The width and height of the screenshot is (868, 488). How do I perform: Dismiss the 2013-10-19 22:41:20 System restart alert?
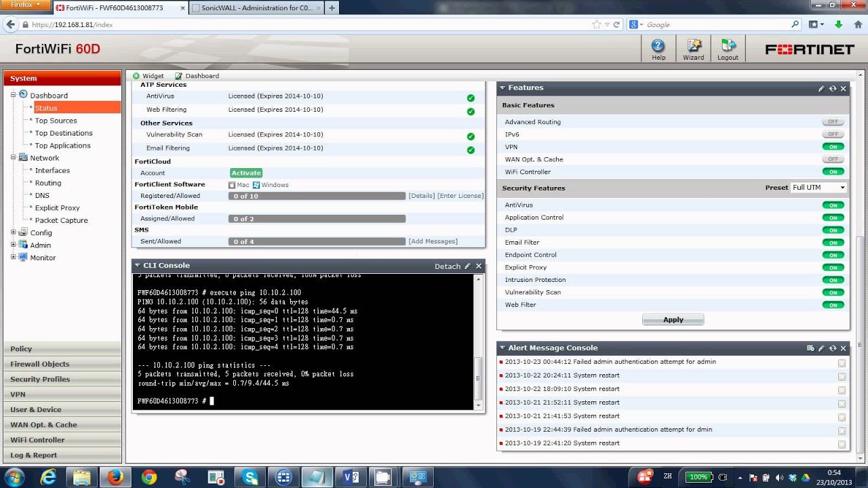tap(842, 444)
